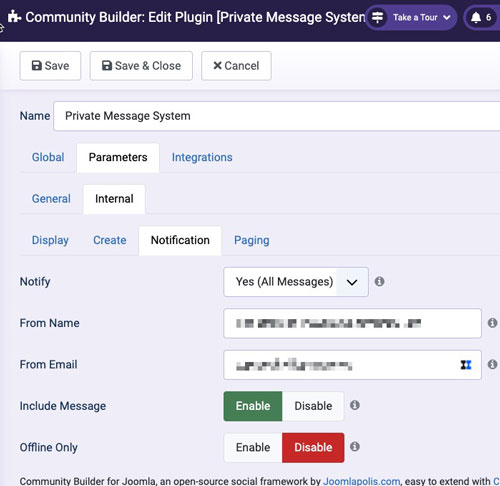Image resolution: width=500 pixels, height=486 pixels.
Task: Click the Name input field
Action: click(277, 116)
